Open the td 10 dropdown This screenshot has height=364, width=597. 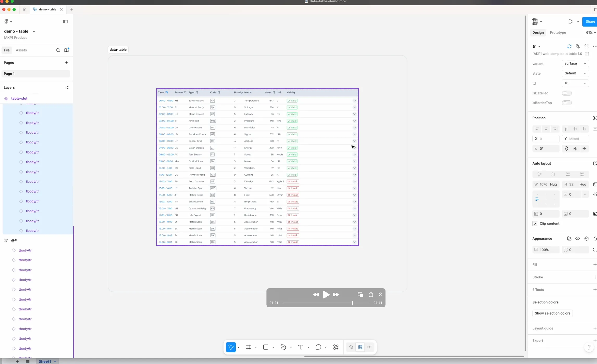[x=575, y=83]
